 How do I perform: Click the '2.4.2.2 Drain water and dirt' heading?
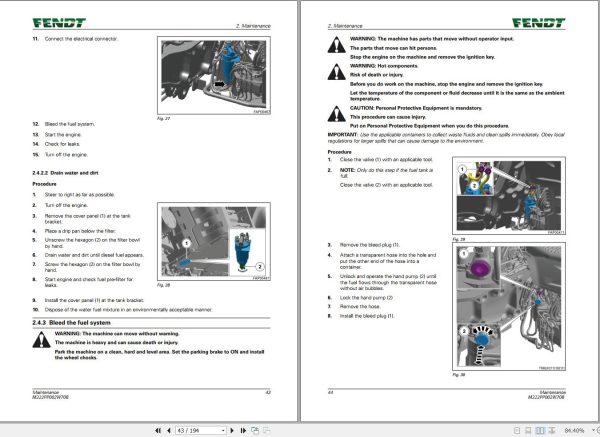tap(65, 173)
